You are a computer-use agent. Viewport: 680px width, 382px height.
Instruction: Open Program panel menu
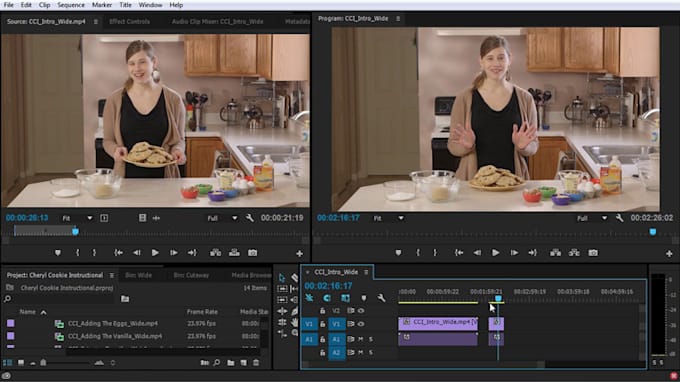tap(398, 19)
